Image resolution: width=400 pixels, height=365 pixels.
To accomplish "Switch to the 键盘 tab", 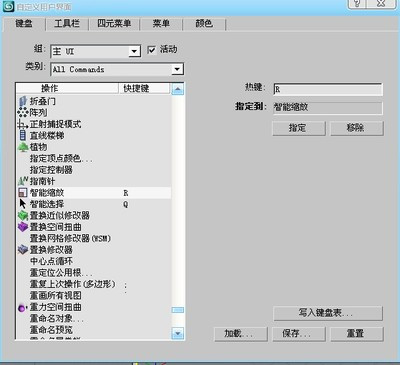I will click(24, 23).
